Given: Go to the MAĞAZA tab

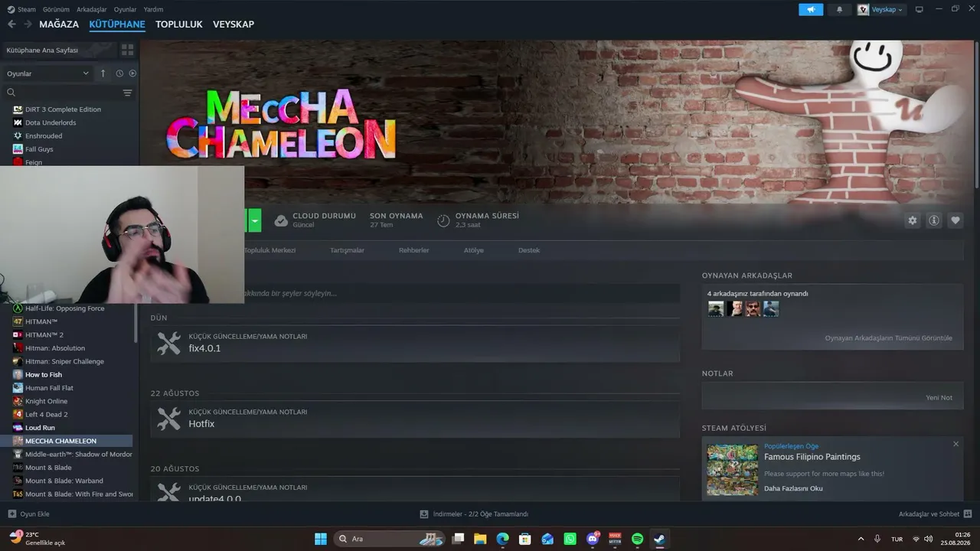Looking at the screenshot, I should click(x=59, y=24).
